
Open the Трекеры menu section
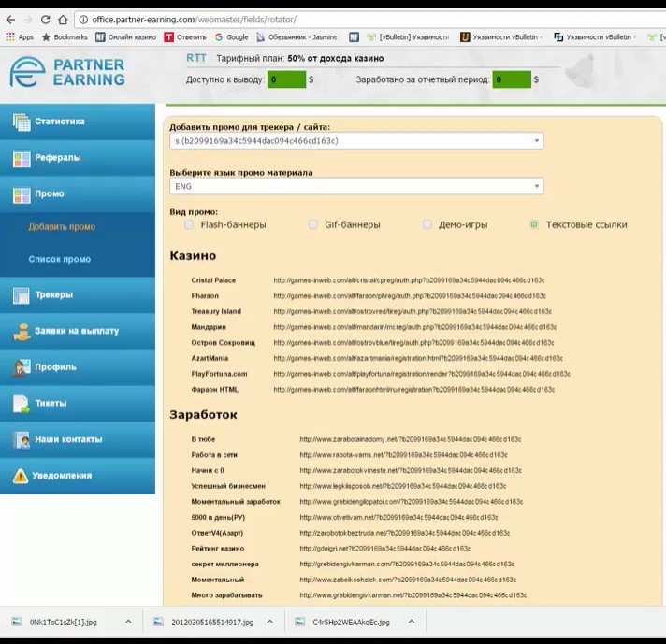78,295
